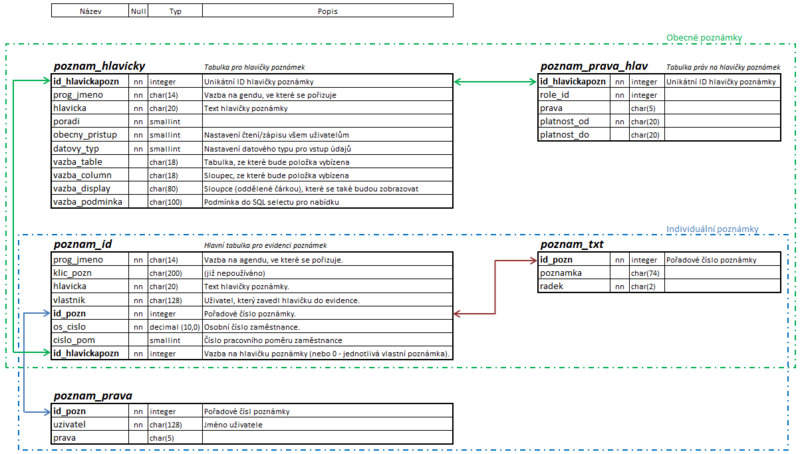Click 'id_pozn' in the poznam_prava table
800x454 pixels.
(x=69, y=411)
